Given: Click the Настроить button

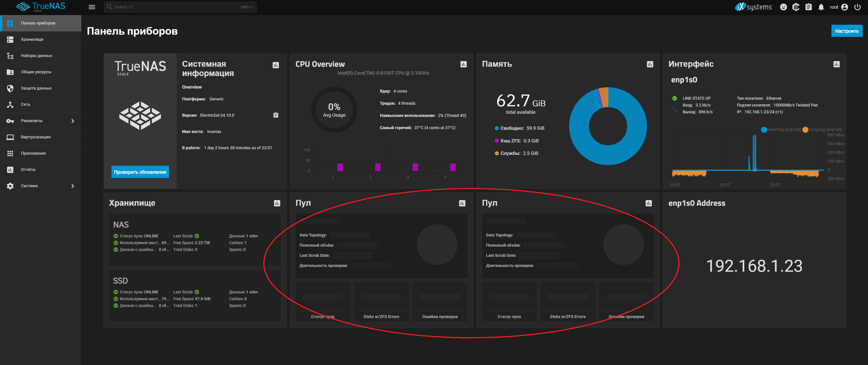Looking at the screenshot, I should tap(847, 31).
